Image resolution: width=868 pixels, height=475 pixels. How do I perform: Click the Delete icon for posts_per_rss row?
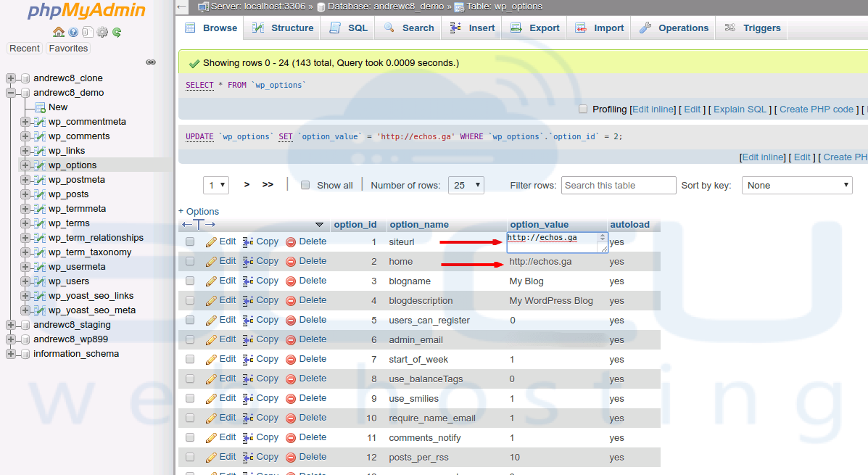click(x=291, y=458)
